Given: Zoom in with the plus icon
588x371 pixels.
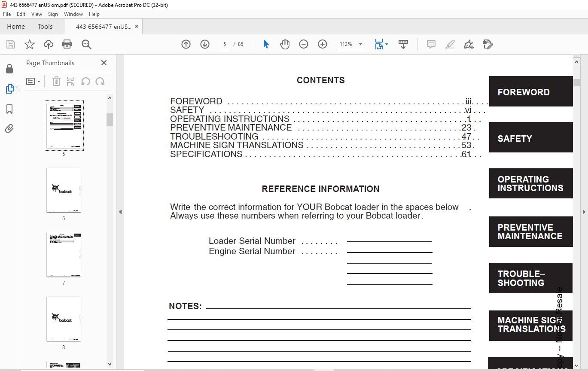Looking at the screenshot, I should point(323,44).
